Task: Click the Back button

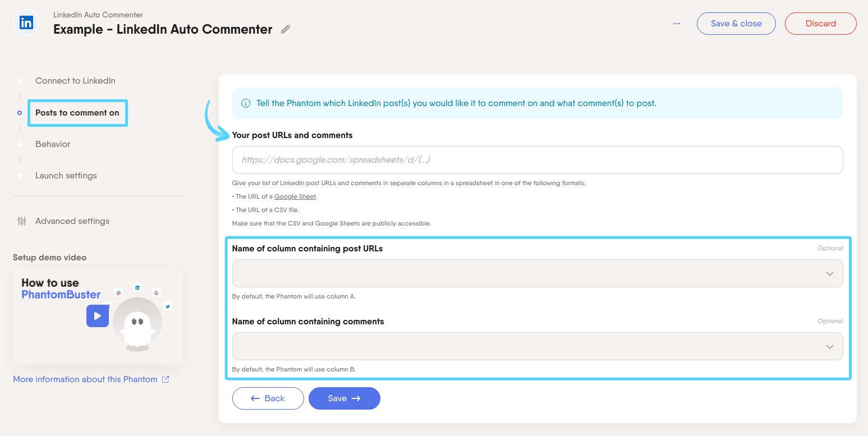Action: (268, 398)
